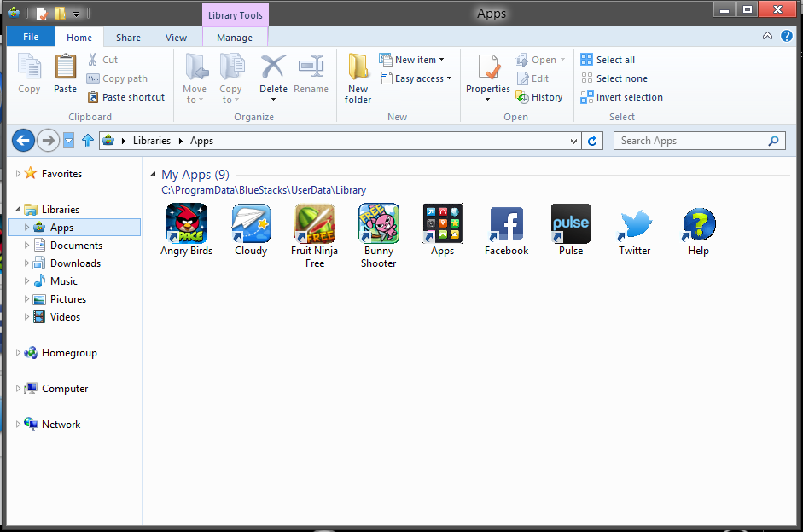Click the Help shortcut icon
The height and width of the screenshot is (532, 803).
point(698,224)
